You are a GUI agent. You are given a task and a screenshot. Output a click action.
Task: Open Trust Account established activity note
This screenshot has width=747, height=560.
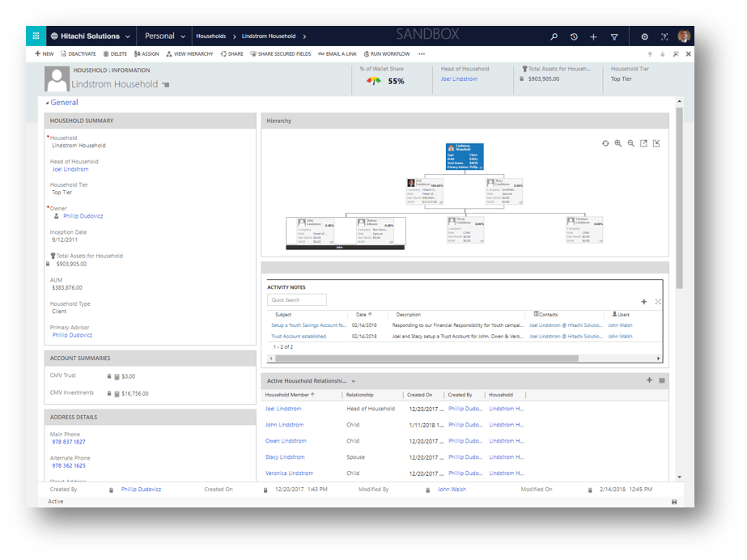coord(299,336)
